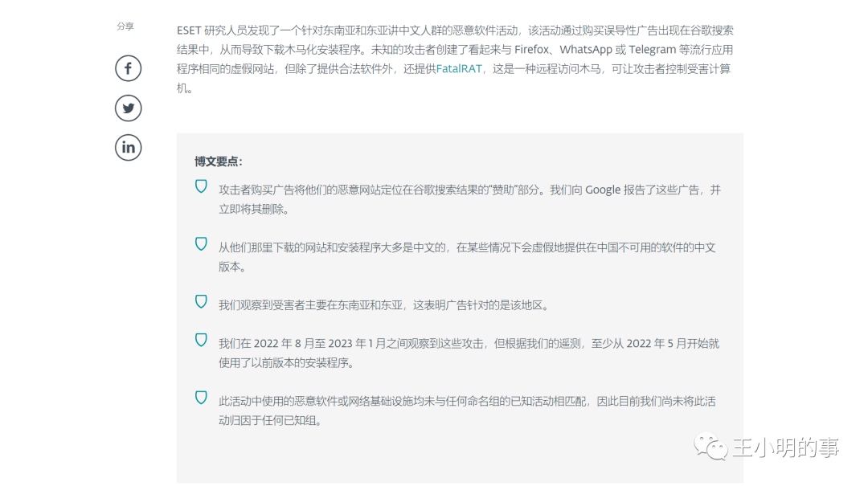
Task: Click the shield bullet beside 从他们那里下载的网站
Action: pyautogui.click(x=201, y=244)
